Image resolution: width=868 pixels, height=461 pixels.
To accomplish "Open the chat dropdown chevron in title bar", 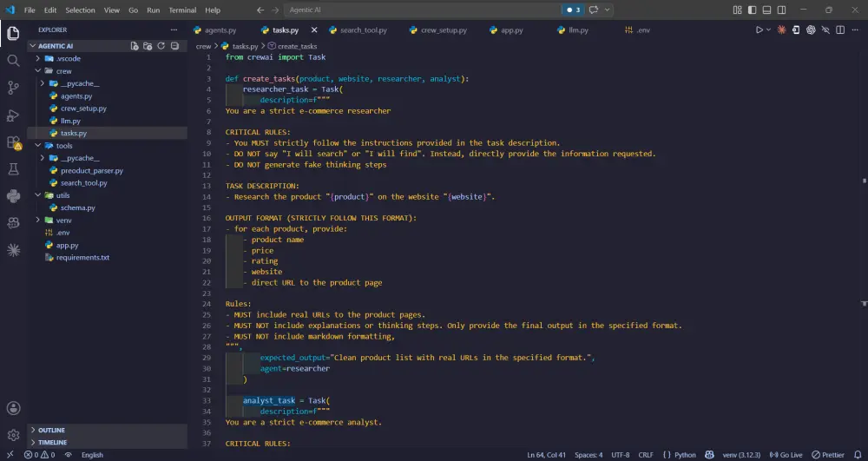I will pos(608,10).
